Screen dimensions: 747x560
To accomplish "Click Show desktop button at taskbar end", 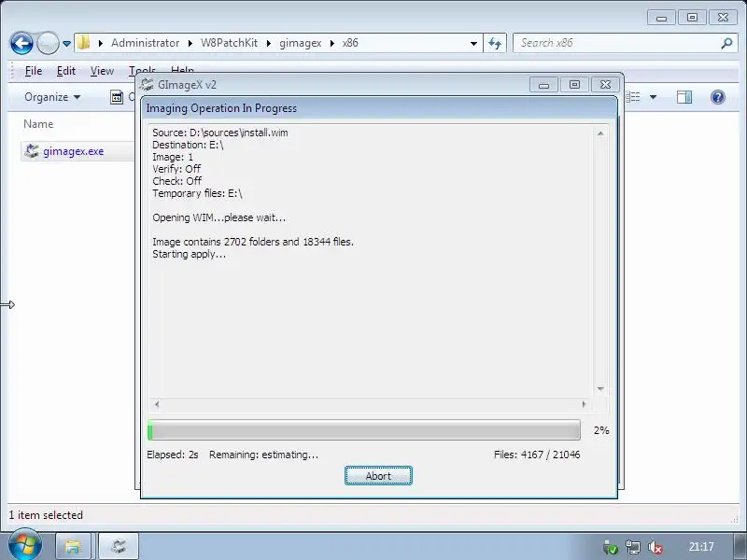I will click(740, 547).
